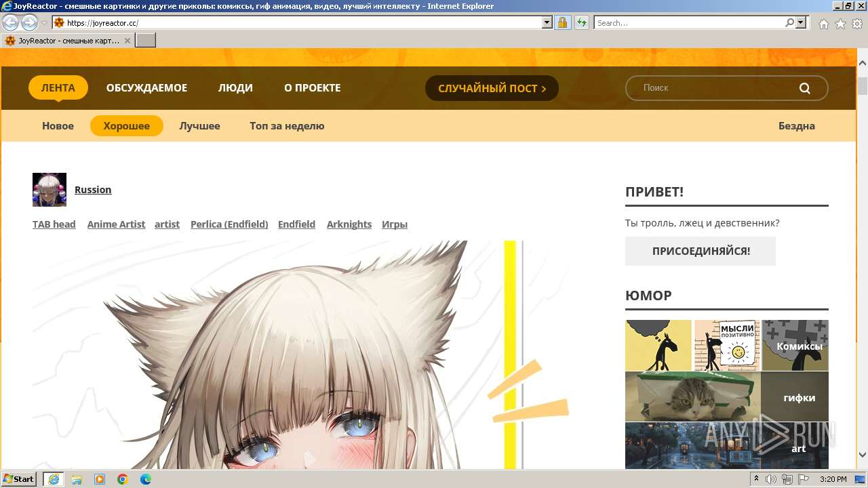Screen dimensions: 868x488
Task: Click the ПРИСОЕДИНЯЙСЯ! button
Action: [701, 251]
